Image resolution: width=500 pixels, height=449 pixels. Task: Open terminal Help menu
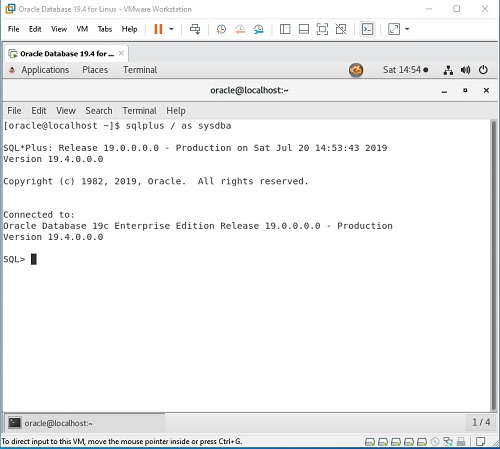[176, 111]
